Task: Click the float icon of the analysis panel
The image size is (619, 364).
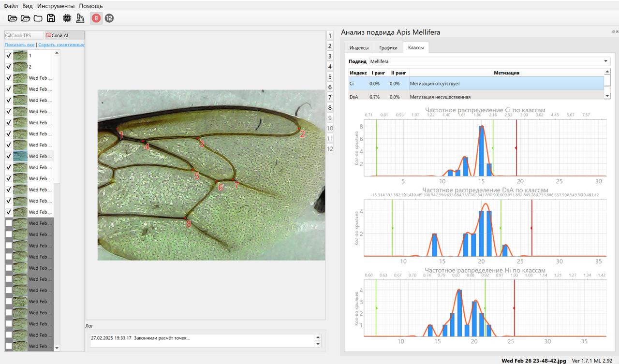Action: tap(613, 31)
